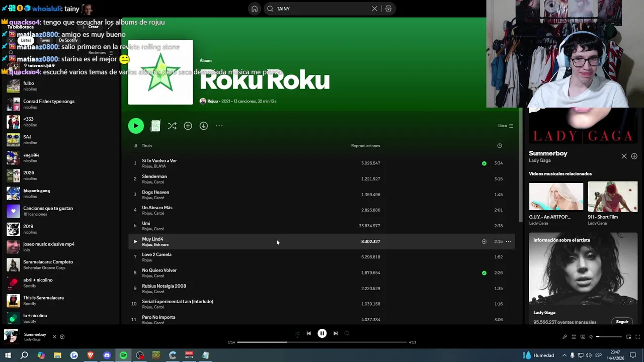Clear library filters with the X chip
The width and height of the screenshot is (644, 362).
click(11, 40)
